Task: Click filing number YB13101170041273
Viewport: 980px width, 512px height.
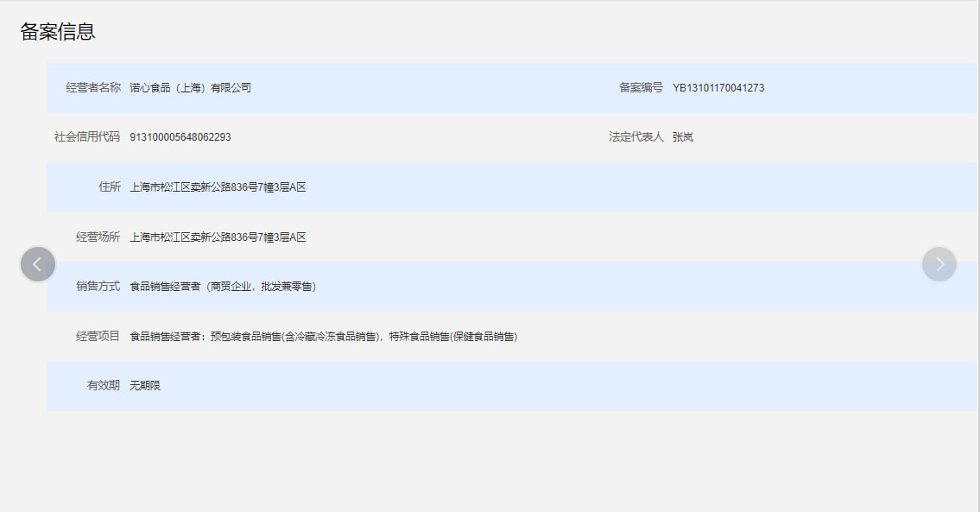Action: point(718,88)
